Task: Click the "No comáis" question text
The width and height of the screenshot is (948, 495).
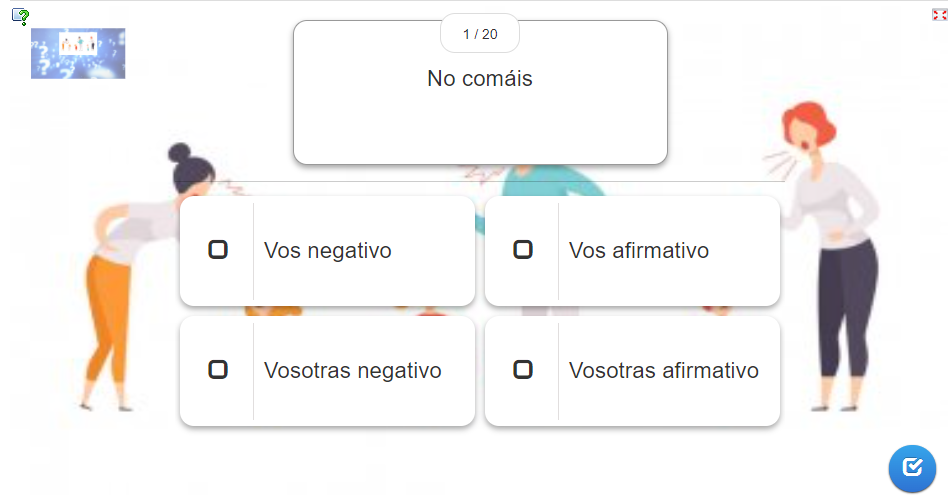Action: pos(480,79)
